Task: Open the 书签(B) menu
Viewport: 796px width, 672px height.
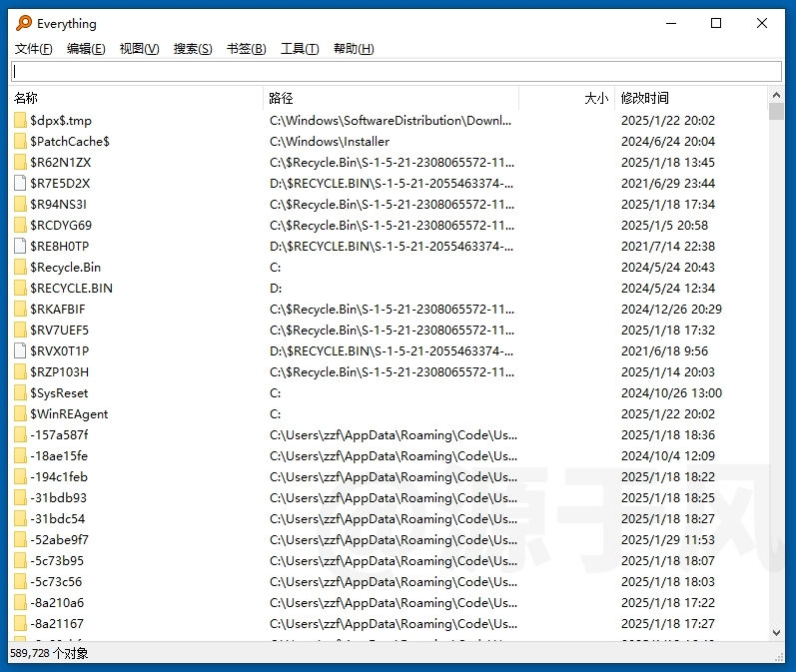Action: 247,49
